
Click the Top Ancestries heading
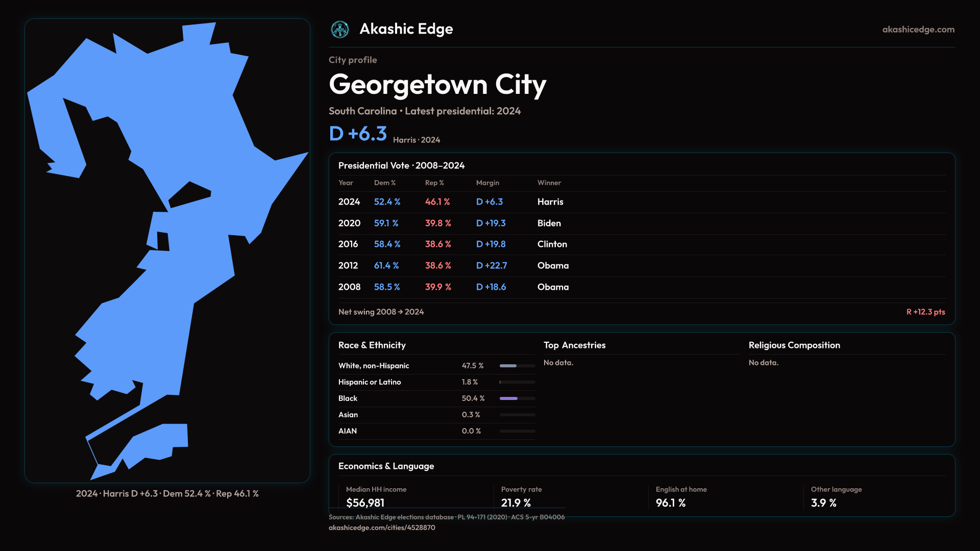574,345
